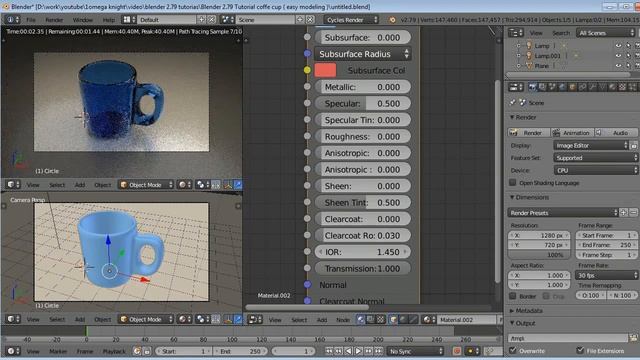Open the Object properties tab icon
Image resolution: width=640 pixels, height=360 pixels.
pos(572,87)
